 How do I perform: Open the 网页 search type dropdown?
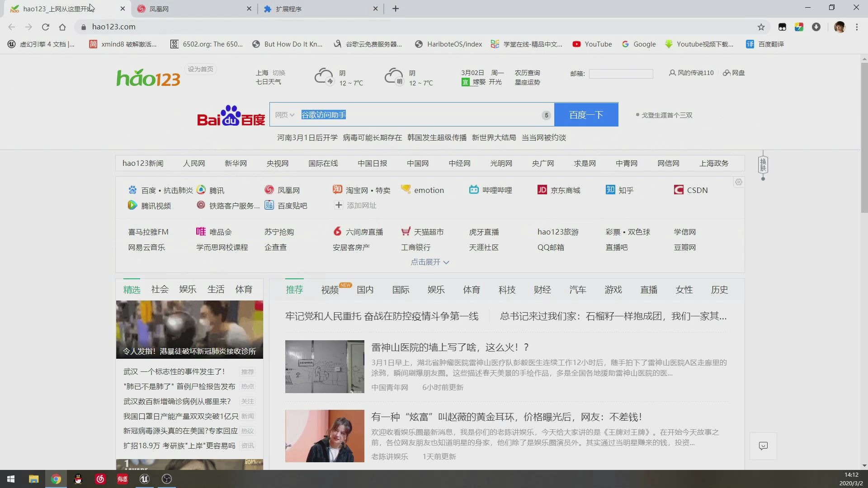tap(284, 115)
